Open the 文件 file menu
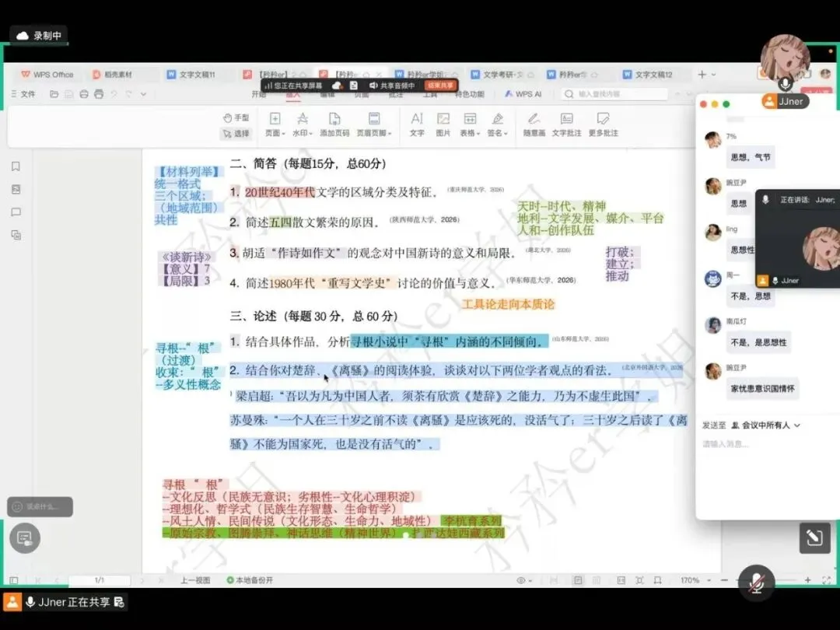 point(23,94)
